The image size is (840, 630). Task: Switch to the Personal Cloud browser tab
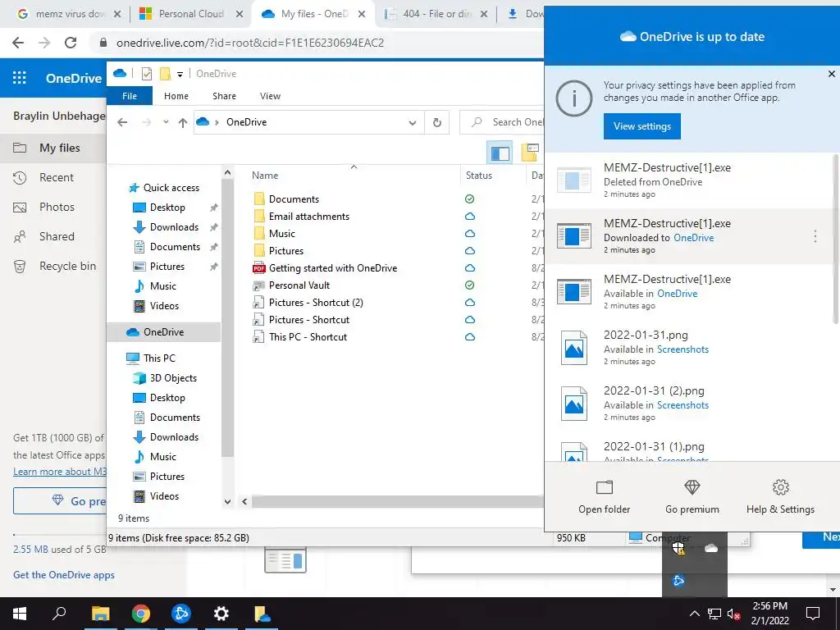tap(190, 14)
